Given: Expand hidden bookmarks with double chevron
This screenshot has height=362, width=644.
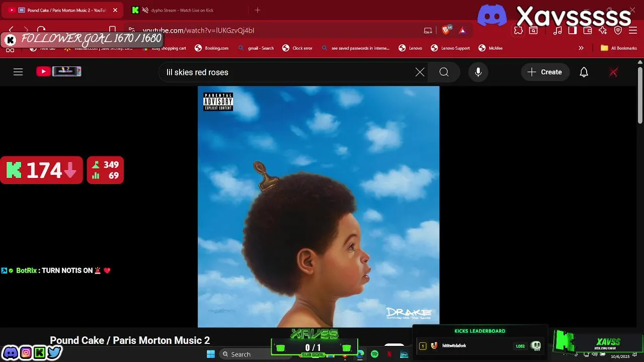Looking at the screenshot, I should (581, 48).
